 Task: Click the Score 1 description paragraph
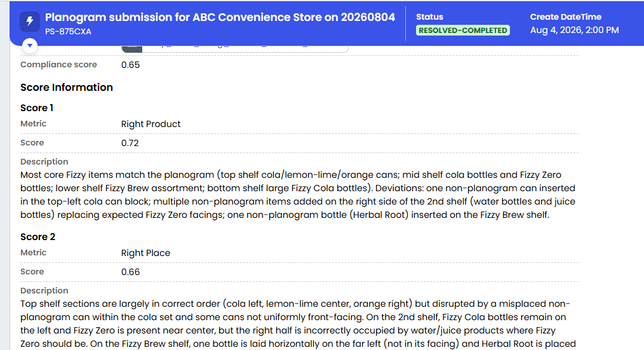[x=299, y=195]
